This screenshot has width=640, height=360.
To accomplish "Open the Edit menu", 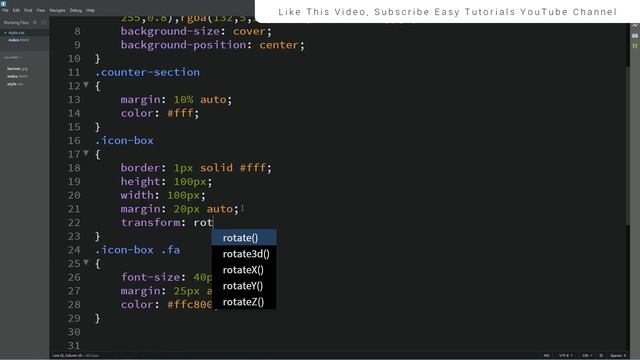I will (x=16, y=10).
